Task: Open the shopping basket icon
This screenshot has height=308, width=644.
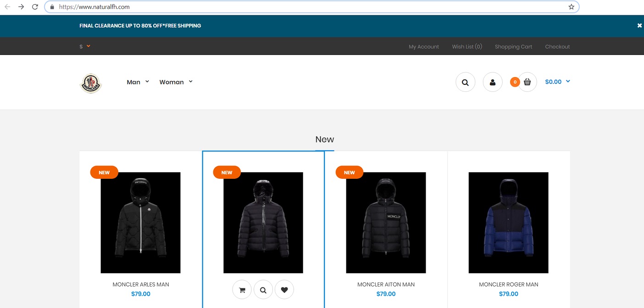Action: pos(527,82)
